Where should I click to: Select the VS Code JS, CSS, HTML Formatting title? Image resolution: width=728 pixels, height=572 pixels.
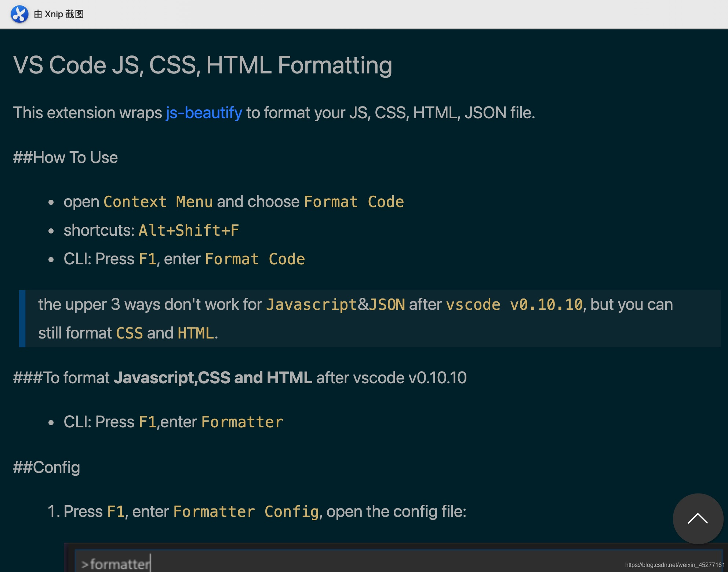coord(202,65)
